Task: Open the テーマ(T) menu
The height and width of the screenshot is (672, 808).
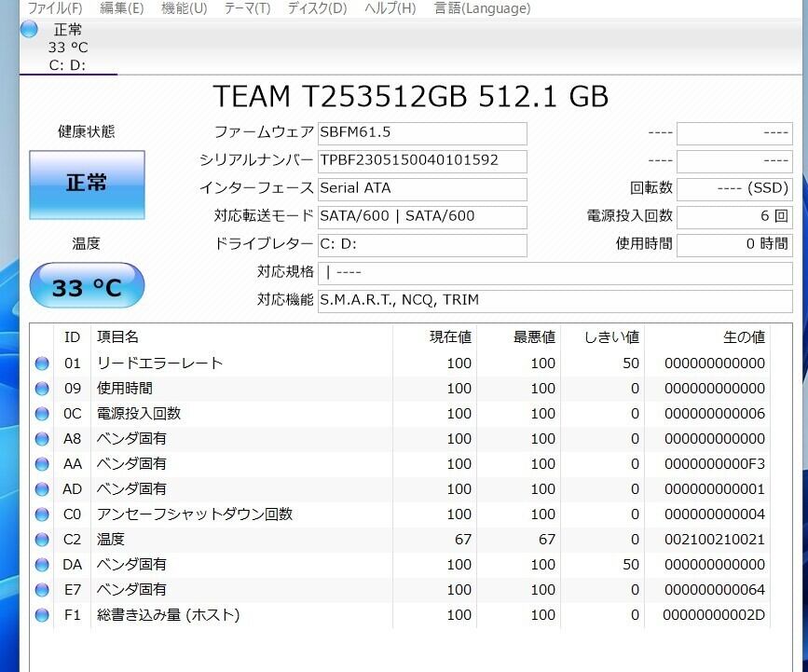Action: point(247,8)
